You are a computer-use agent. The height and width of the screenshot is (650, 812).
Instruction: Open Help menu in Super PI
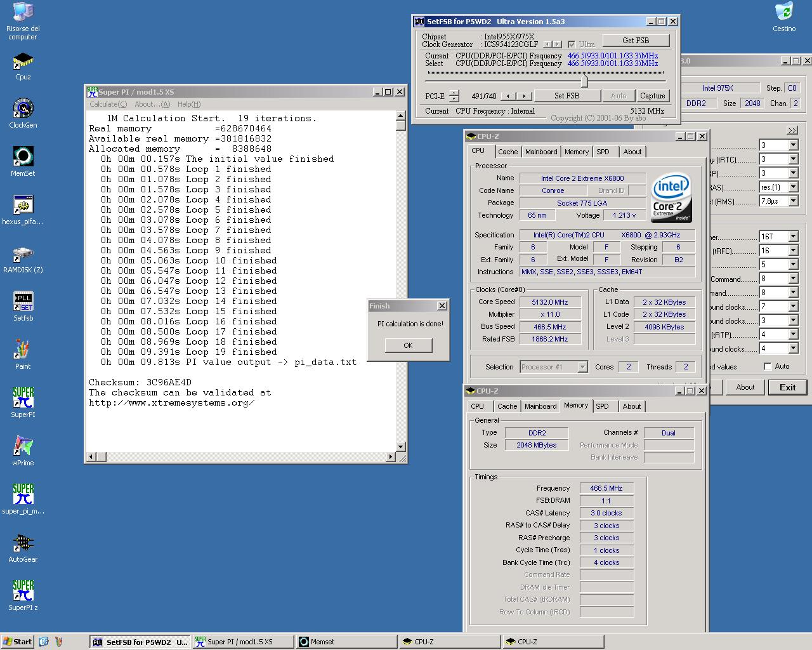189,104
